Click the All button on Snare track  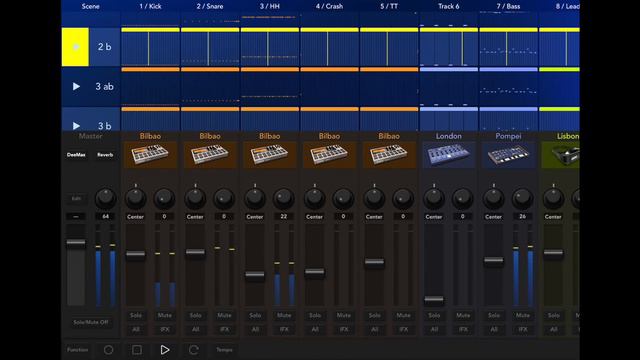click(x=195, y=329)
